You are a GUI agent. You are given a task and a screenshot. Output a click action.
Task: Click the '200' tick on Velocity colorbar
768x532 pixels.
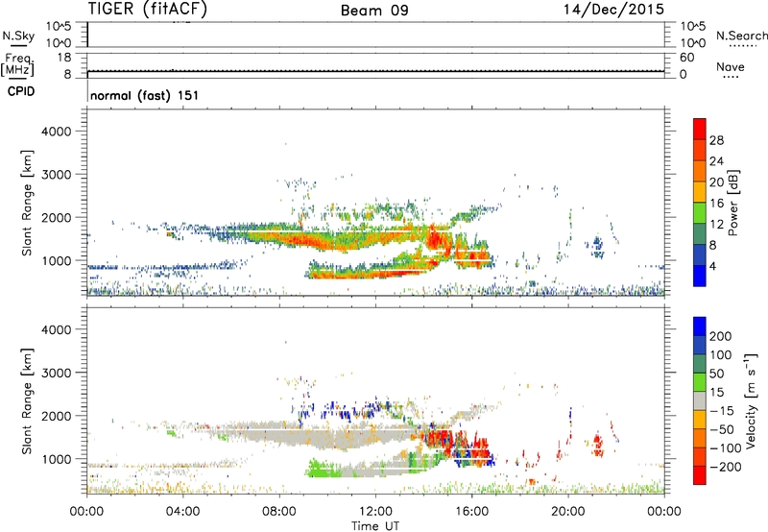tap(721, 336)
